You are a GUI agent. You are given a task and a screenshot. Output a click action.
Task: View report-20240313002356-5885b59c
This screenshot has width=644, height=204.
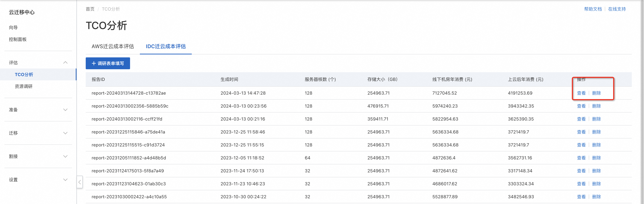point(581,106)
